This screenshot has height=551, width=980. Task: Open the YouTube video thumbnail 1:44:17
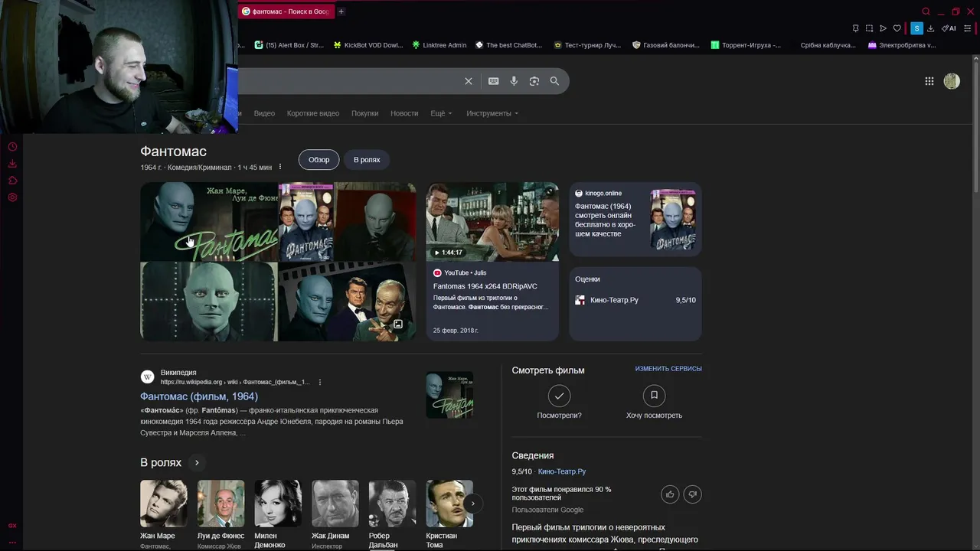(x=492, y=222)
